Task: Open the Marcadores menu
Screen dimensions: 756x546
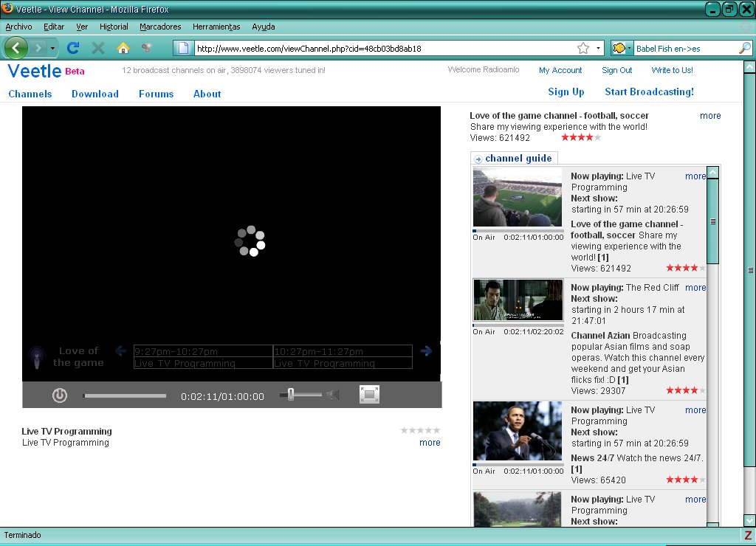Action: click(160, 27)
